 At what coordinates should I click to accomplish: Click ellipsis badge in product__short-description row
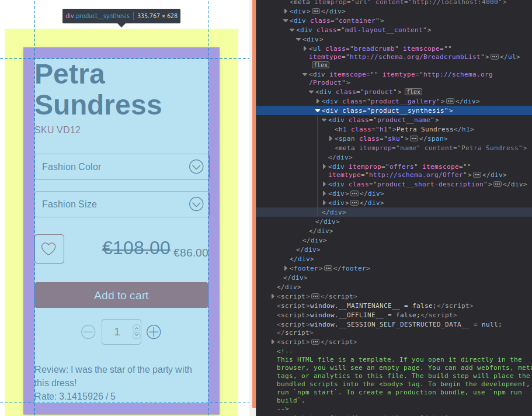tap(498, 184)
